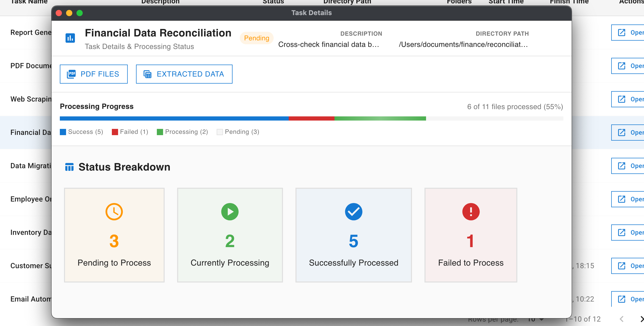The width and height of the screenshot is (644, 326).
Task: Open the Inventory Da… row in the background table
Action: [628, 233]
